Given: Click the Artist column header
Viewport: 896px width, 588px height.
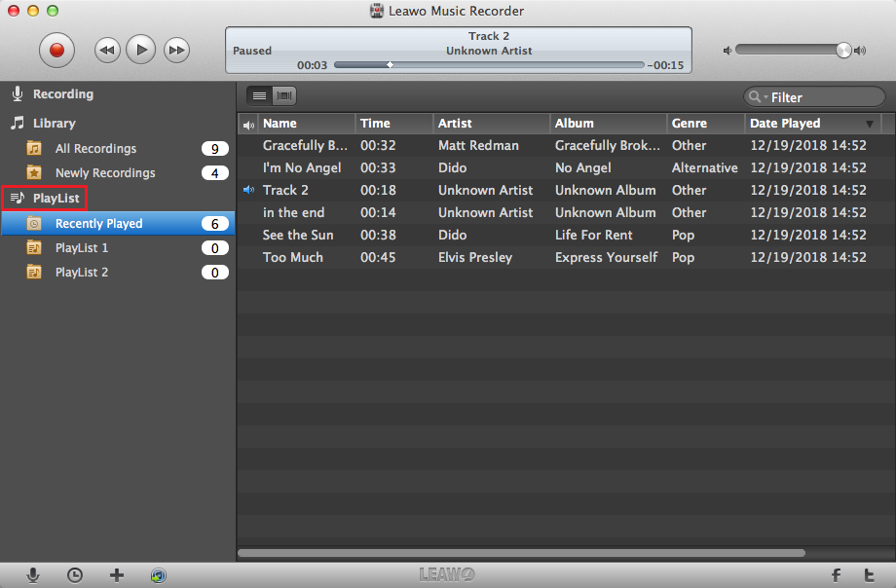Looking at the screenshot, I should point(455,124).
